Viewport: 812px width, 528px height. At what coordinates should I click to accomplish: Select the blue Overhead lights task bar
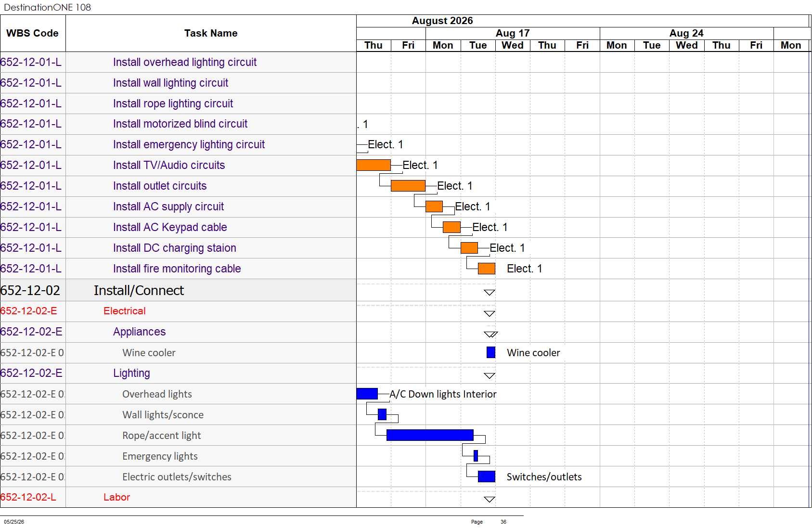coord(367,394)
